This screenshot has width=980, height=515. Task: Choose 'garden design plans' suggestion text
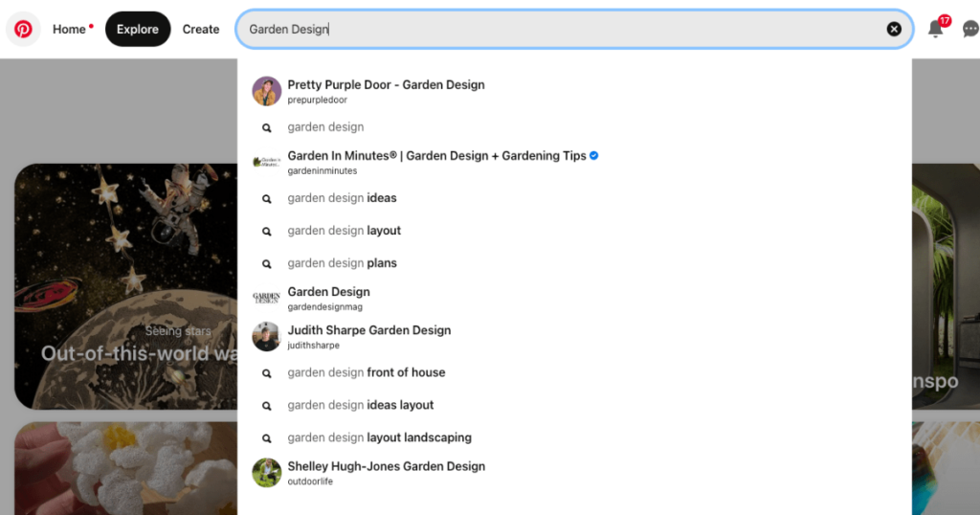(342, 263)
